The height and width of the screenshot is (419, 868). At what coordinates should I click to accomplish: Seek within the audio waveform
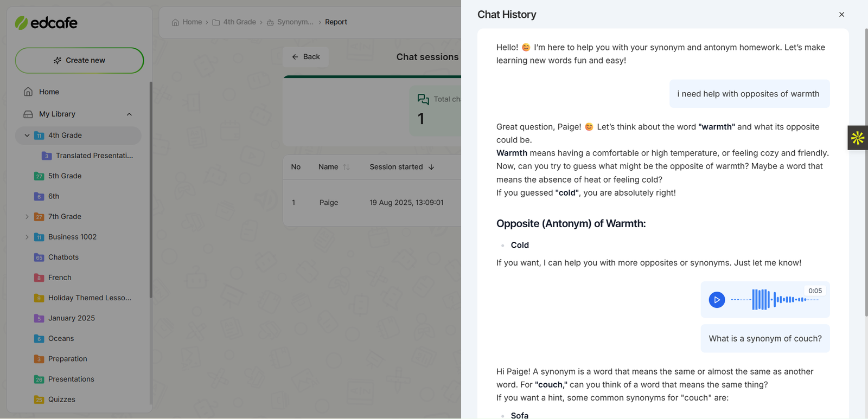pyautogui.click(x=774, y=300)
